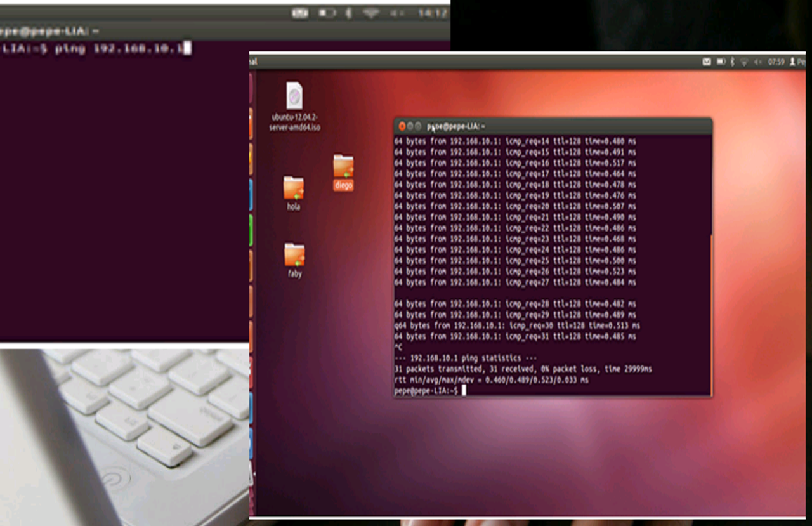The height and width of the screenshot is (526, 812).
Task: Close the pepe@pepe-LIA terminal window on the desktop
Action: click(x=402, y=126)
